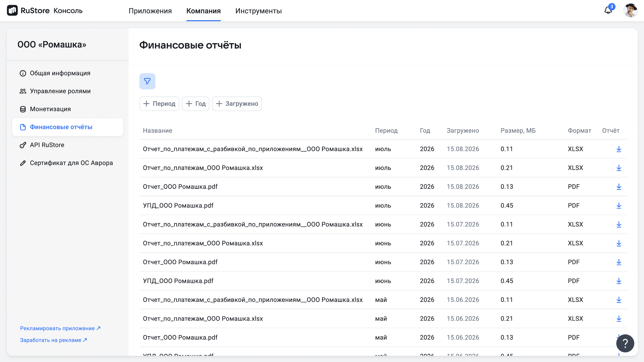Open the Инструменты tab
This screenshot has width=644, height=362.
[x=258, y=11]
